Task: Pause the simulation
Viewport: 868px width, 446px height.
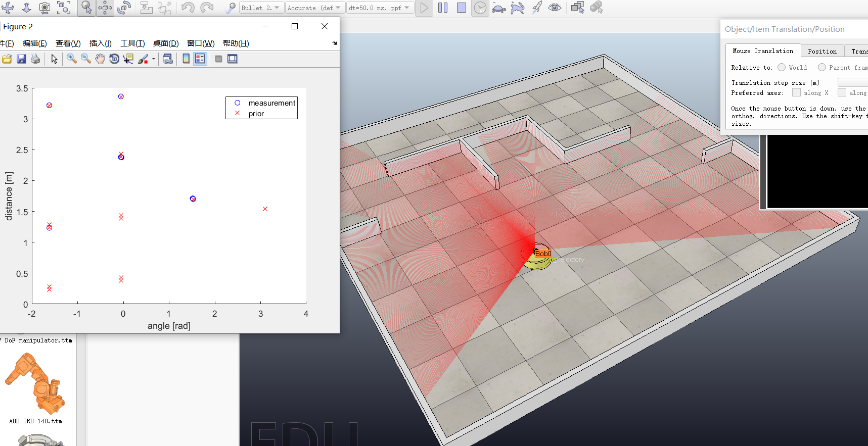Action: point(443,8)
